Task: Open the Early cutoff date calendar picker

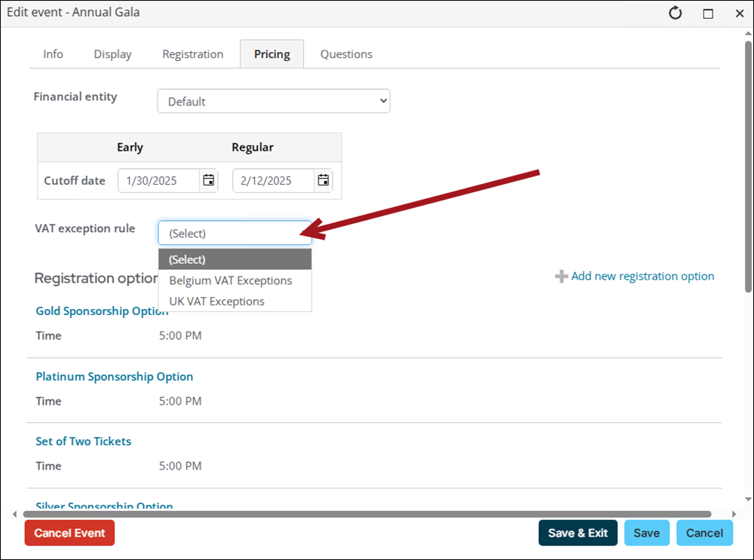Action: pos(208,180)
